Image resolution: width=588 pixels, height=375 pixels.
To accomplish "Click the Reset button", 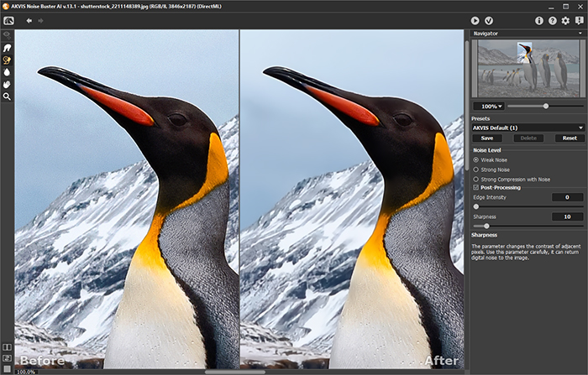I will coord(569,138).
